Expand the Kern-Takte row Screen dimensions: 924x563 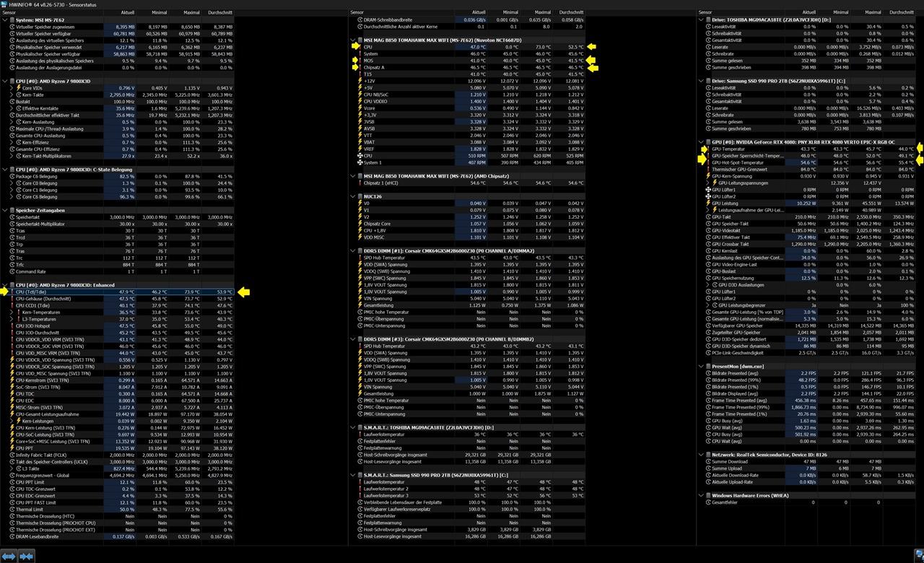click(x=11, y=95)
